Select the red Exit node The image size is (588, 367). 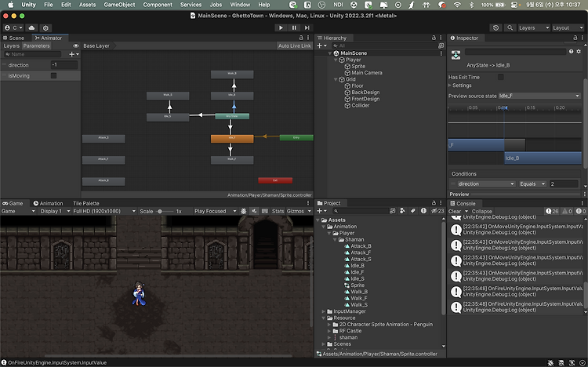(275, 180)
